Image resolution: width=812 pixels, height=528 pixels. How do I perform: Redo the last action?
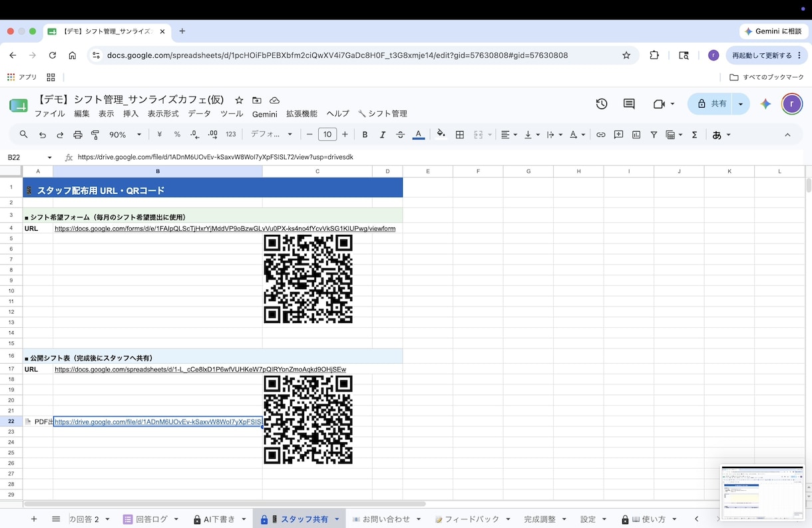click(x=60, y=134)
